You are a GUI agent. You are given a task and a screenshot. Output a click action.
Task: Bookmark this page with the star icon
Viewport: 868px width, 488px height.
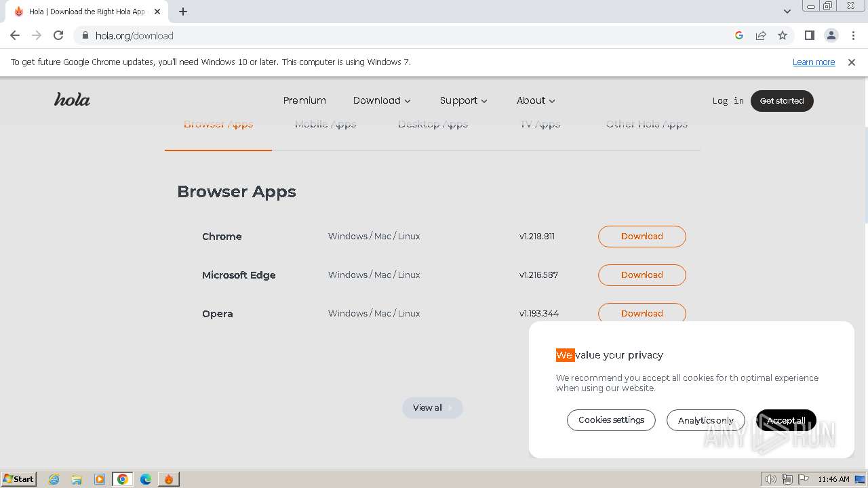(x=783, y=35)
